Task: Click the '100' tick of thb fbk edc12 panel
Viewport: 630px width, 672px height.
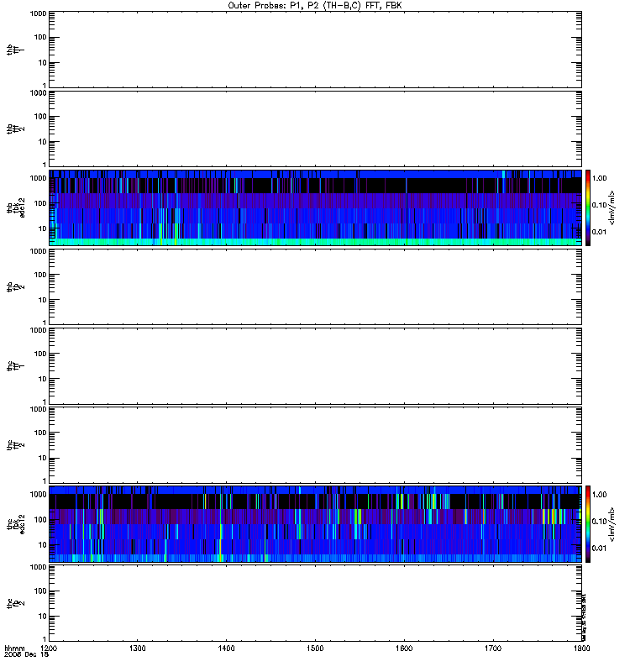Action: pos(40,203)
